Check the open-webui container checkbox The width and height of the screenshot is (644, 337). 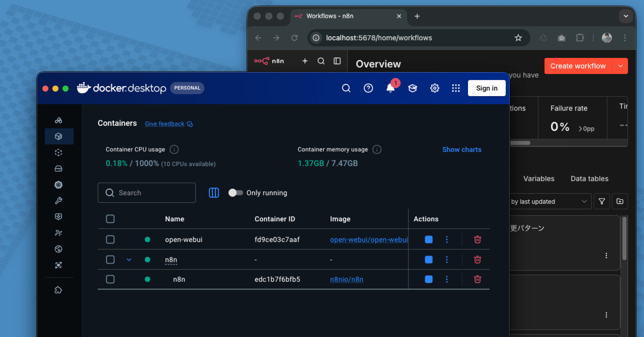[110, 239]
